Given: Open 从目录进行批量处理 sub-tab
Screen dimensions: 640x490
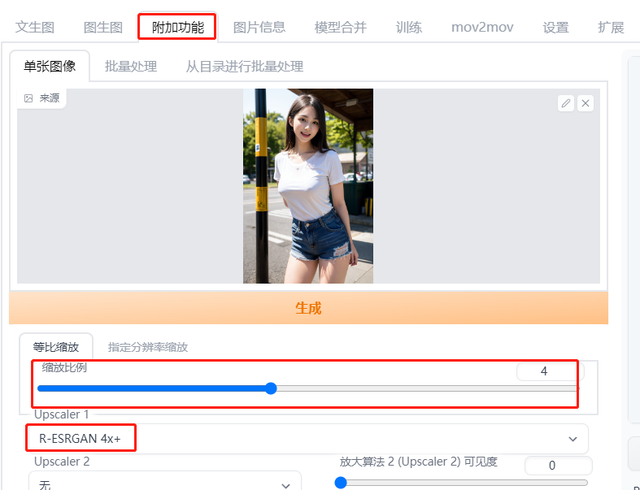Looking at the screenshot, I should pos(244,66).
